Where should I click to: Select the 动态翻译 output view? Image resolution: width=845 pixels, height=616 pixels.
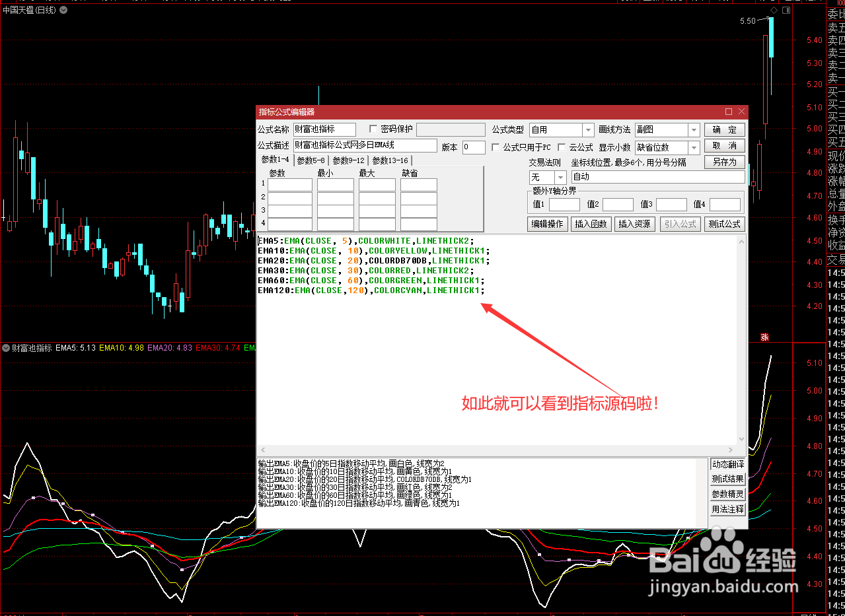click(x=728, y=464)
